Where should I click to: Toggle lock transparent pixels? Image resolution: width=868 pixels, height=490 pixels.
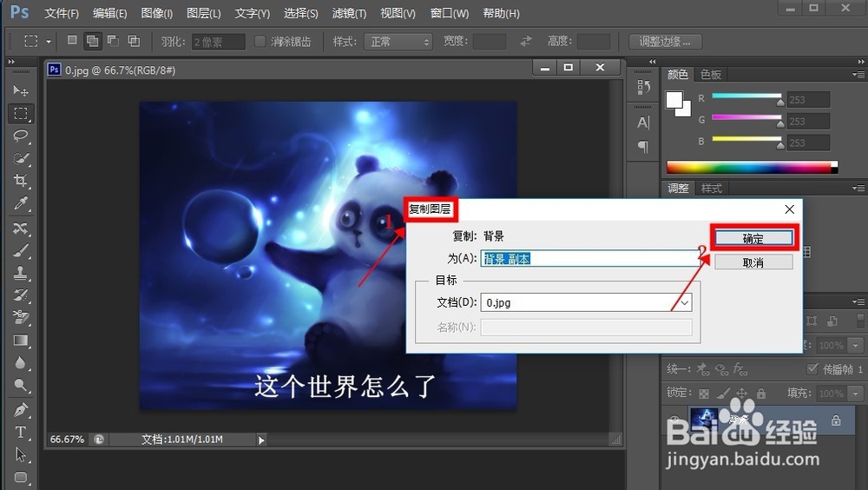point(704,394)
